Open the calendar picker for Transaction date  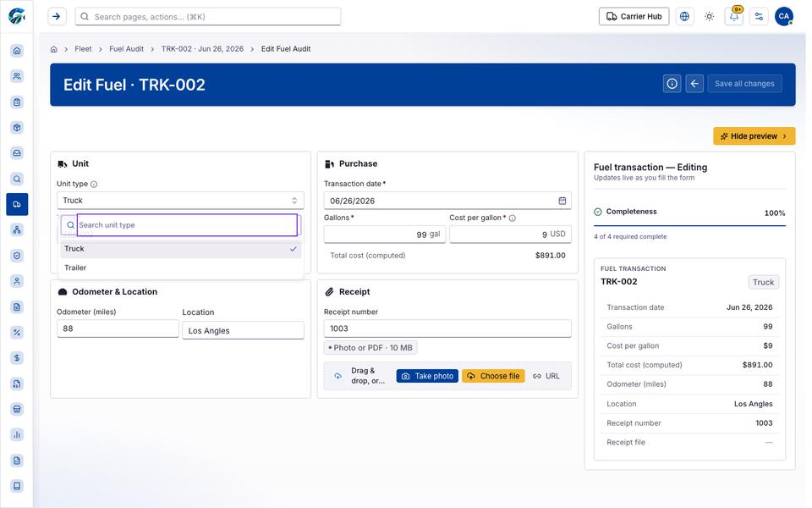[562, 201]
